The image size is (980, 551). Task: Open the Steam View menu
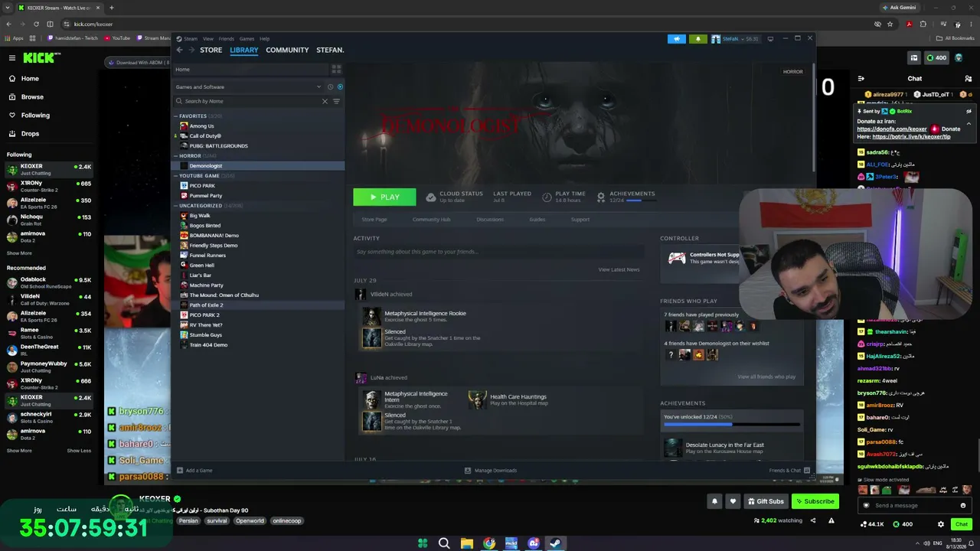[x=208, y=39]
